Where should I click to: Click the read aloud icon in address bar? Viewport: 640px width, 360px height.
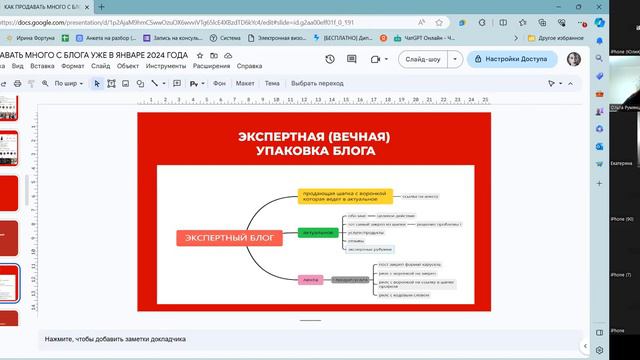pos(421,23)
